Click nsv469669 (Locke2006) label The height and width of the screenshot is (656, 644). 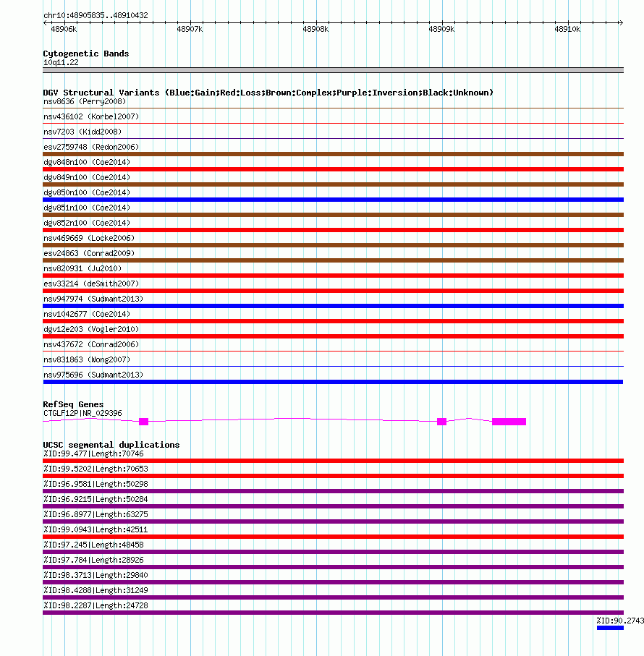[89, 238]
